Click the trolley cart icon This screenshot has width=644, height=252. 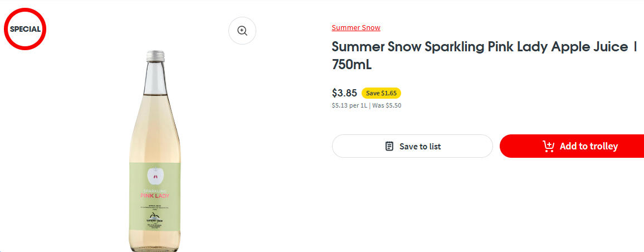pyautogui.click(x=548, y=146)
